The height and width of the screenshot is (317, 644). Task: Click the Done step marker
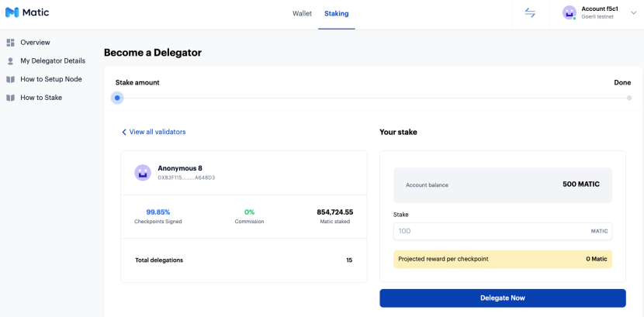pyautogui.click(x=629, y=98)
